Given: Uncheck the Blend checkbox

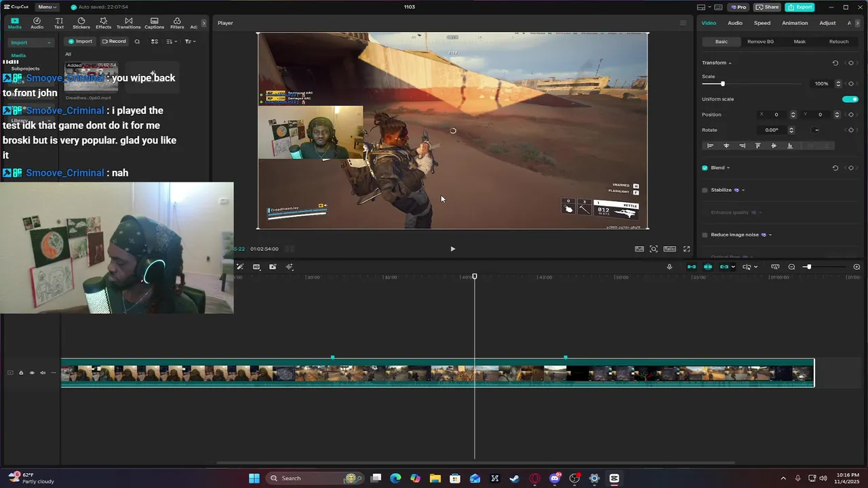Looking at the screenshot, I should 705,168.
